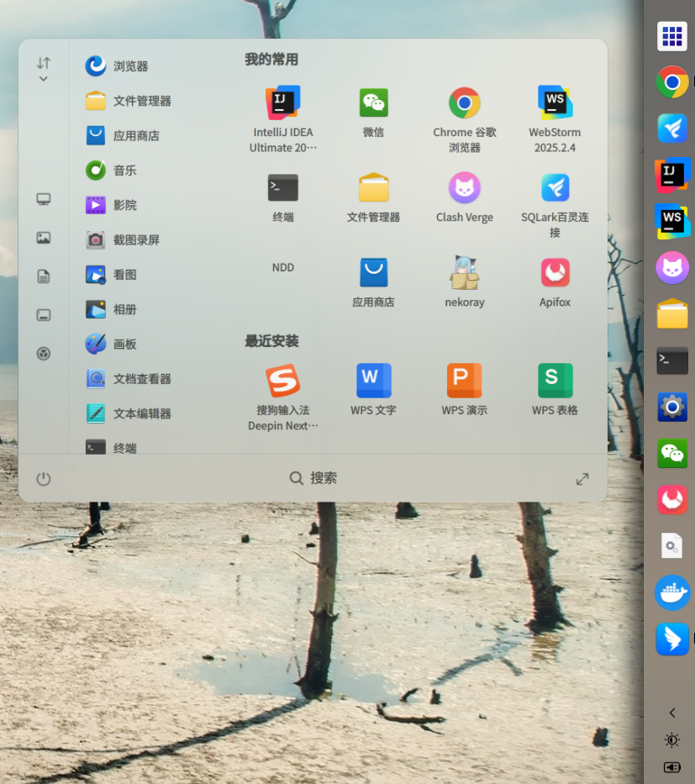Click the launcher grid icon atop the dock
The width and height of the screenshot is (695, 784).
point(672,36)
